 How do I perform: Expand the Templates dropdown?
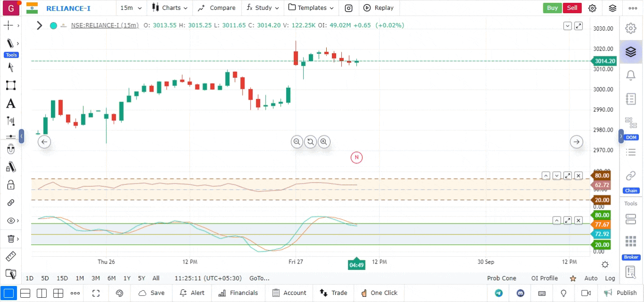(x=312, y=8)
